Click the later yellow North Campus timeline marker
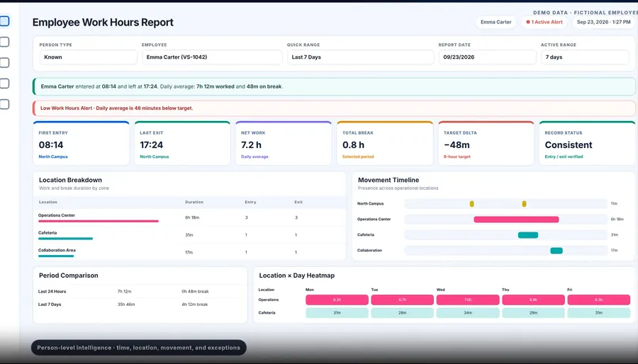 click(524, 204)
